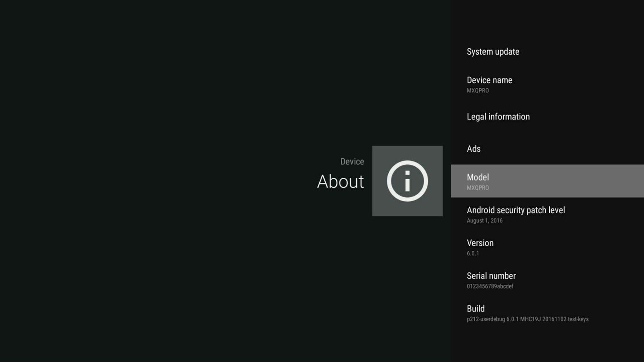Open System update
Image resolution: width=644 pixels, height=362 pixels.
(493, 52)
